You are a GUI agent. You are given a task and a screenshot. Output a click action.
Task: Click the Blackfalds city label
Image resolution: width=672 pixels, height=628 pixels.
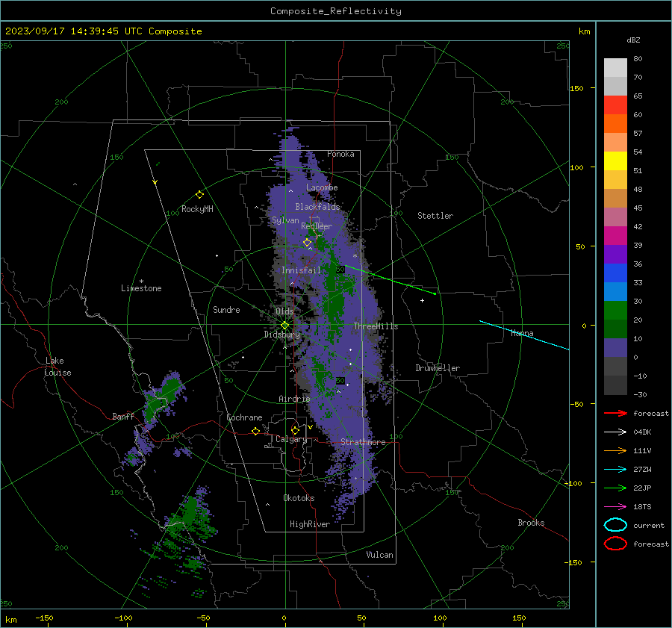[317, 207]
